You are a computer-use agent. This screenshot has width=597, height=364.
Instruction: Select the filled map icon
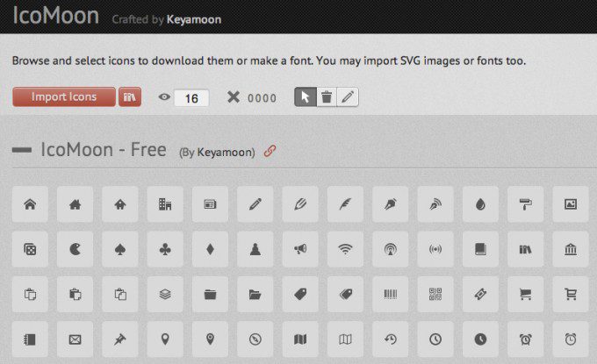[300, 339]
